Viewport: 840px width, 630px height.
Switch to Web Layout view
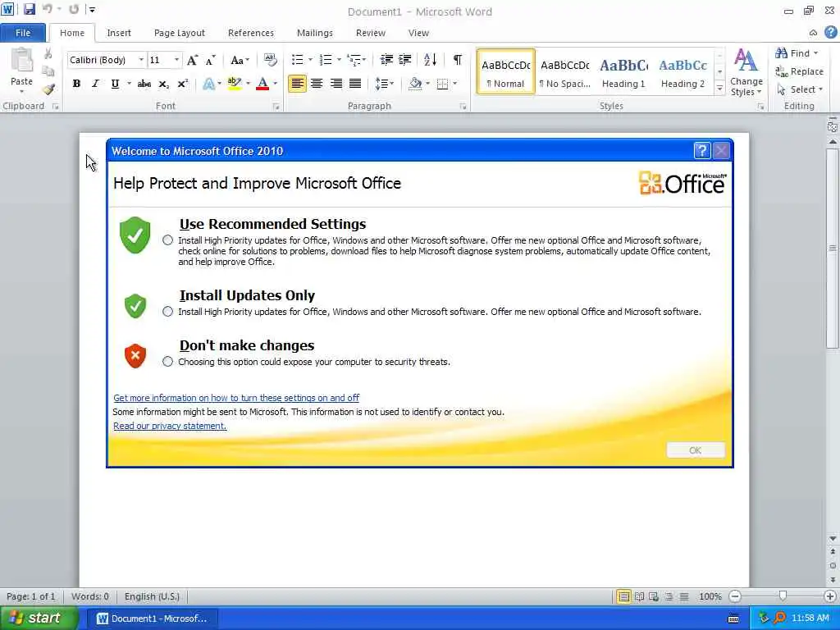point(654,596)
